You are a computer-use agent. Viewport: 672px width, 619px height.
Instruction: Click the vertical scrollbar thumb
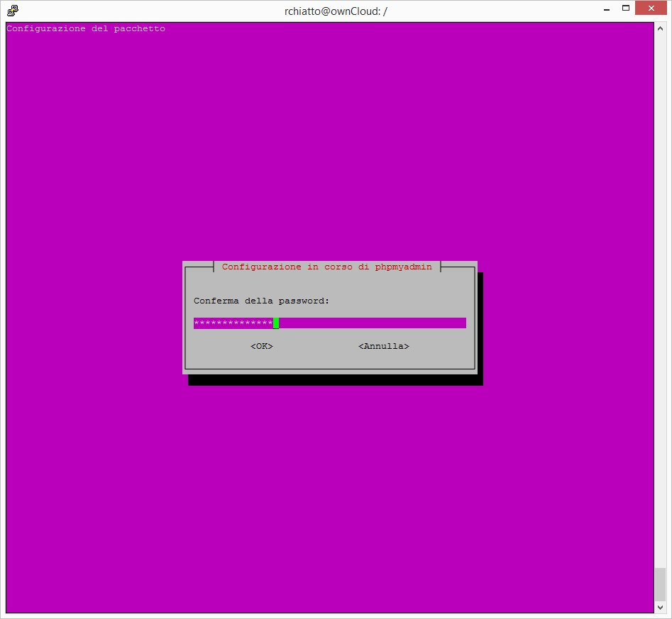click(660, 584)
